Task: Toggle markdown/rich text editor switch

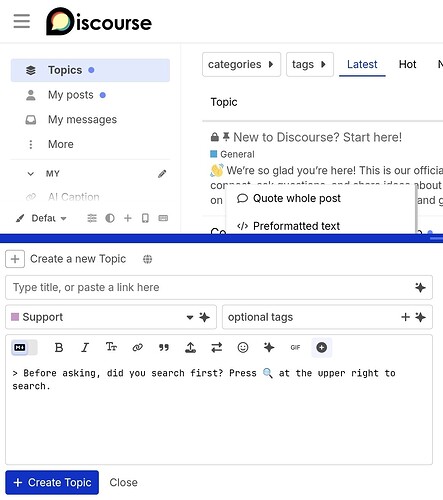Action: click(x=24, y=348)
